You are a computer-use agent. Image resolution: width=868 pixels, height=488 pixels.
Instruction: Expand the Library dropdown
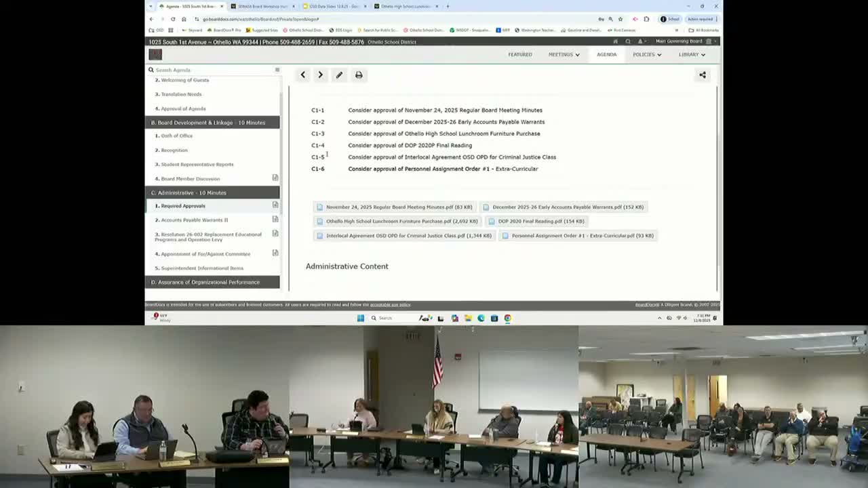pos(691,54)
